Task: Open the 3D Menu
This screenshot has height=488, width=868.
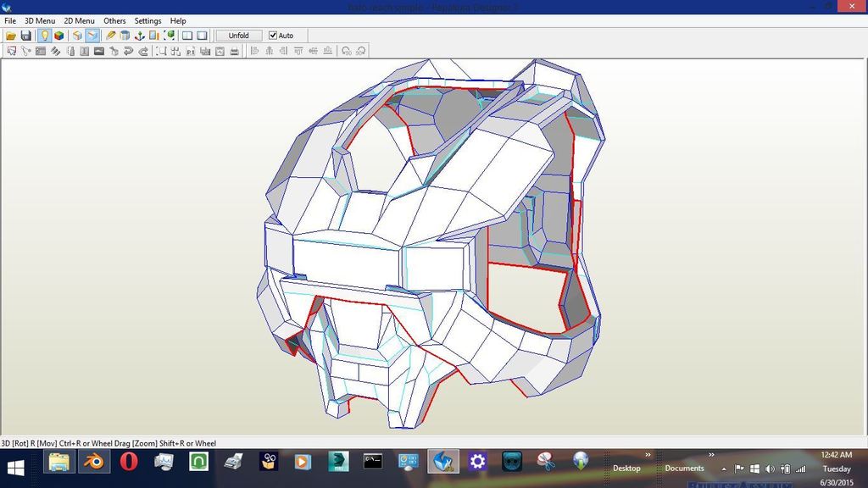Action: pos(40,20)
